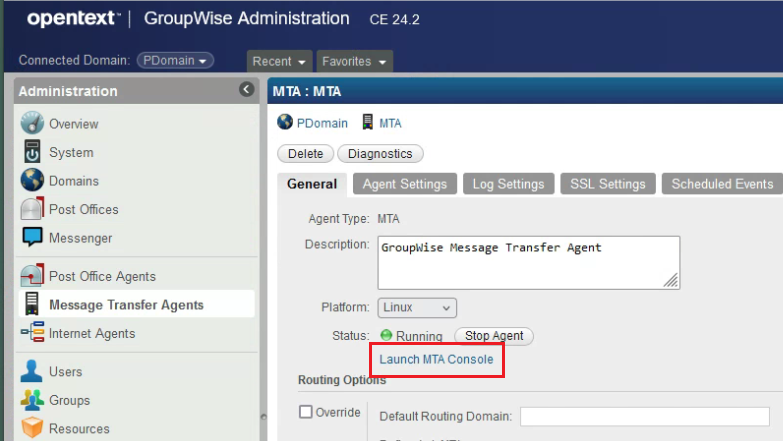Open Messenger in the sidebar
This screenshot has width=783, height=441.
(80, 238)
